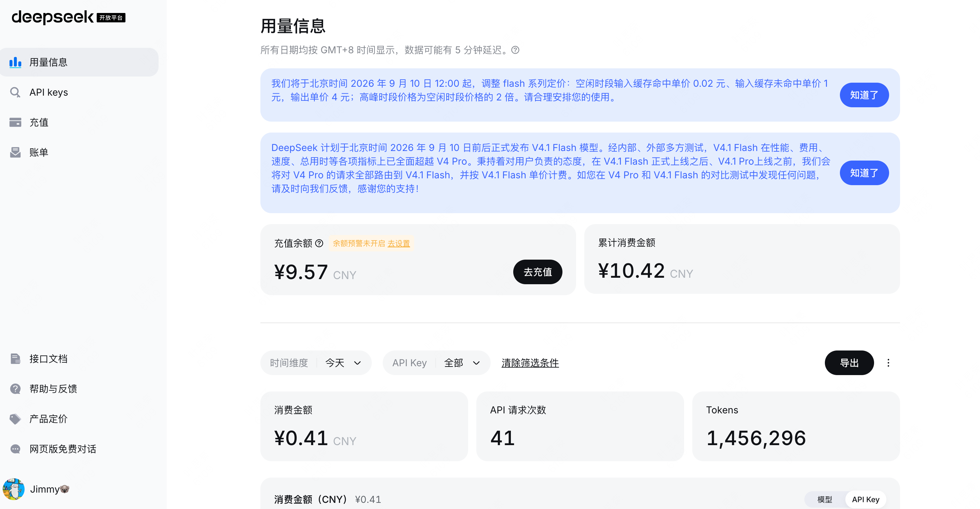Click the bar chart icon for 用量信息

pos(15,62)
